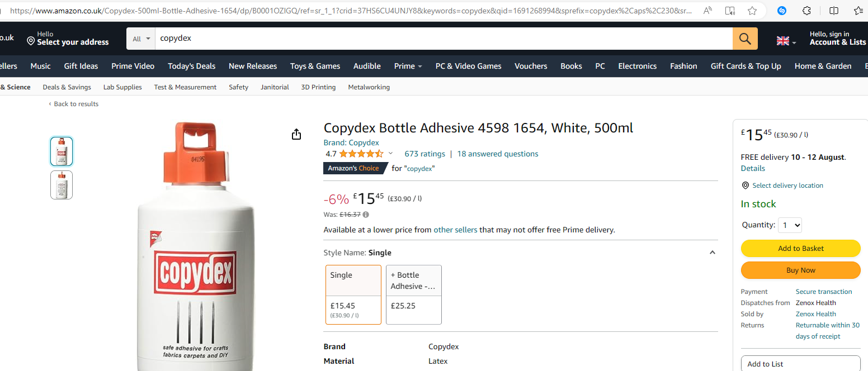The width and height of the screenshot is (868, 371).
Task: Open the All search category dropdown
Action: 141,39
